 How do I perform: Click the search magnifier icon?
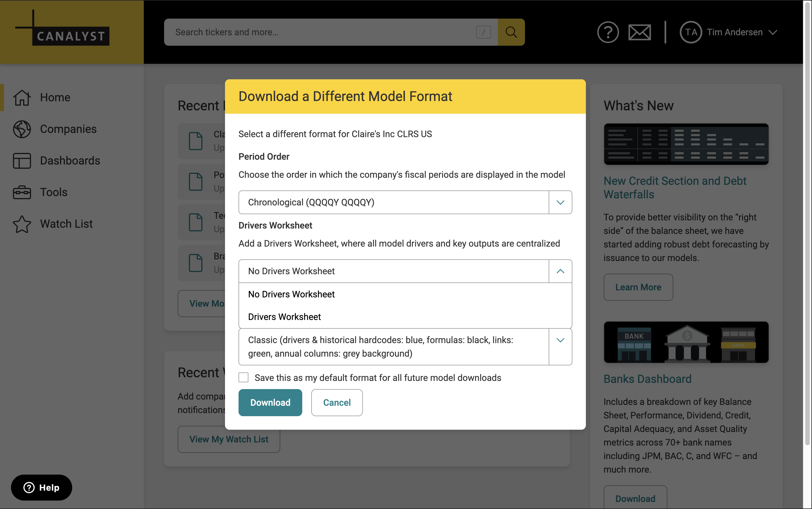click(511, 32)
